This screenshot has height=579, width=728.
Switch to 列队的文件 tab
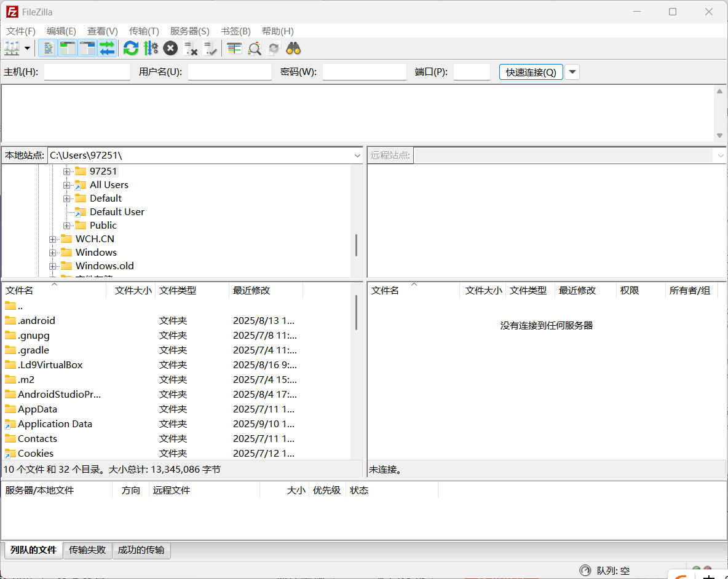33,550
